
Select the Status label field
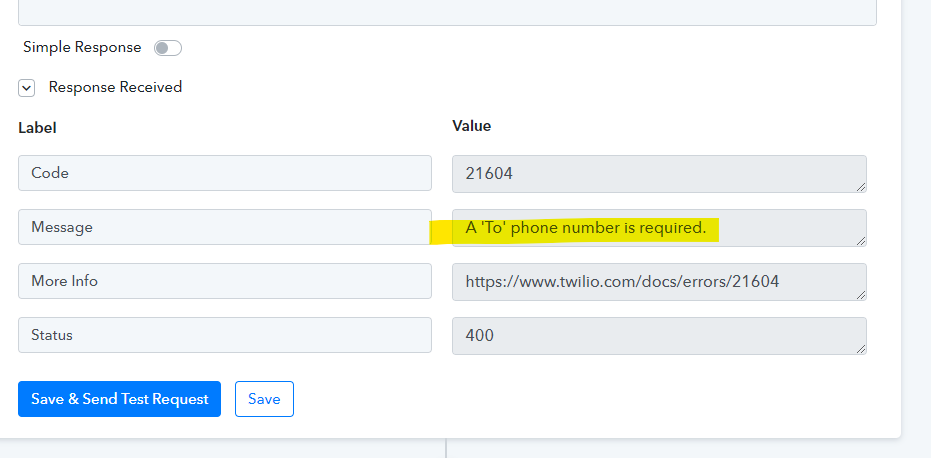[225, 335]
